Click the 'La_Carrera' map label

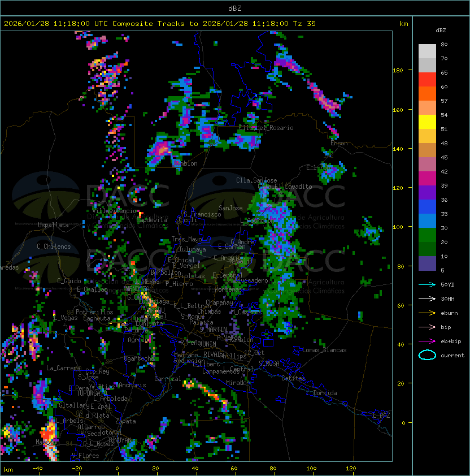click(63, 368)
